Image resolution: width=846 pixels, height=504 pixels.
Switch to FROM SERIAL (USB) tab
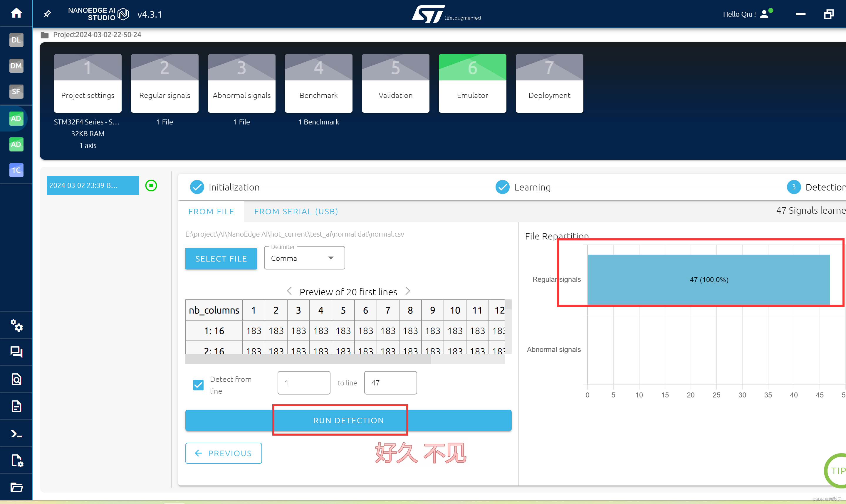296,212
